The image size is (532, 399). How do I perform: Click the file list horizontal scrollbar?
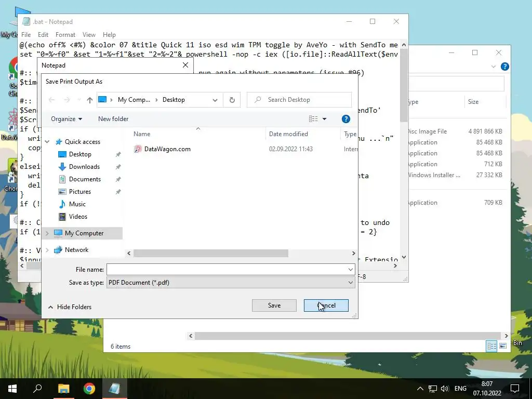click(211, 253)
